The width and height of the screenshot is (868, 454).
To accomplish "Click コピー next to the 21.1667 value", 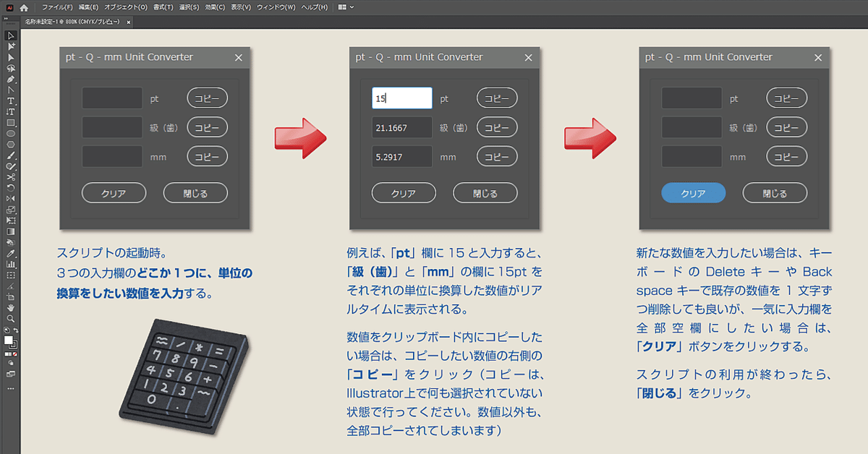I will coord(497,127).
